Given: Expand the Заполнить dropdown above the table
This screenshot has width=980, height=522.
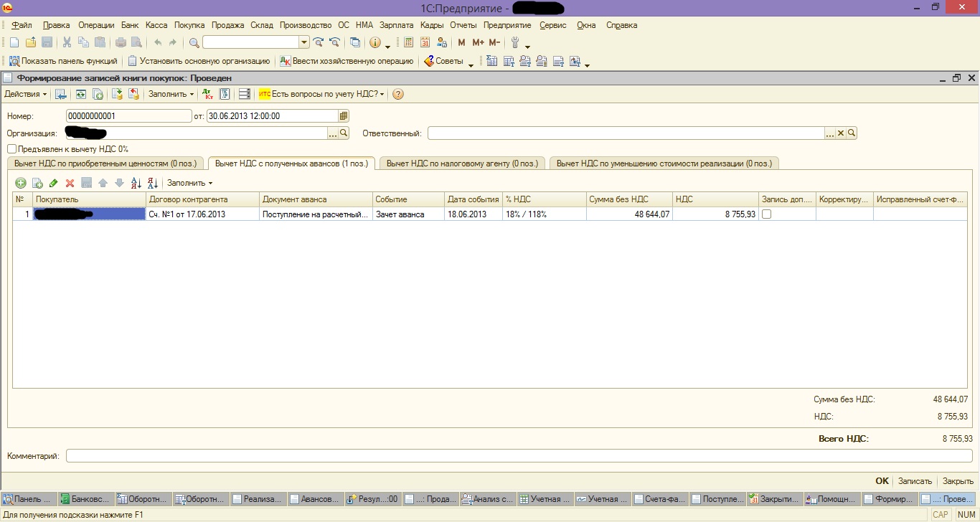Looking at the screenshot, I should pyautogui.click(x=189, y=183).
